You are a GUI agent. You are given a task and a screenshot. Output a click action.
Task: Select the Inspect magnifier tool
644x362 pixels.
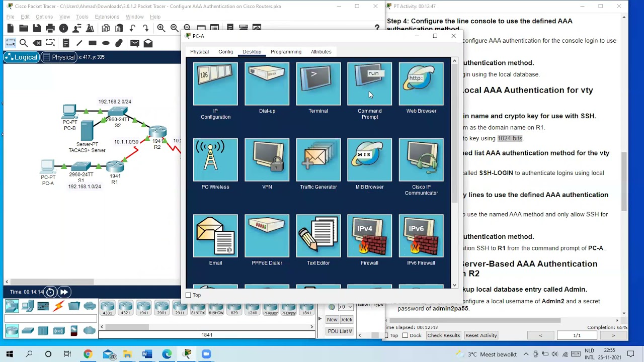pos(24,43)
